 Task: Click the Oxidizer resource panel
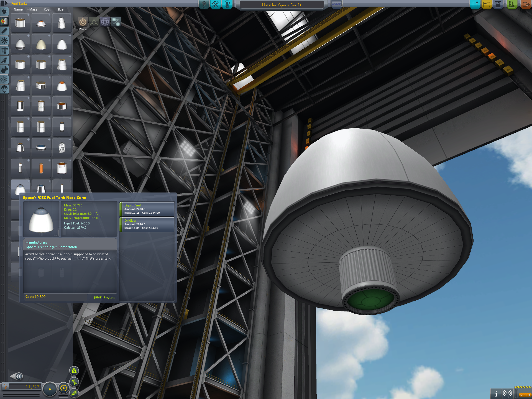147,224
